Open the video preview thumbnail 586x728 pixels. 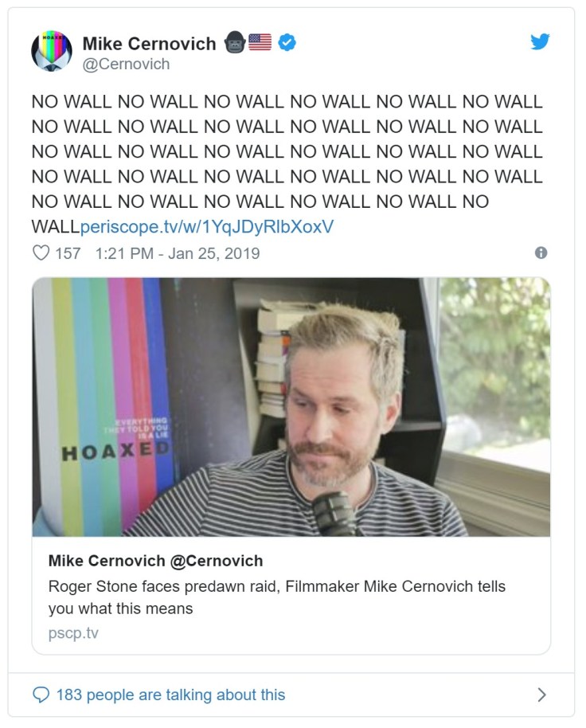coord(291,407)
